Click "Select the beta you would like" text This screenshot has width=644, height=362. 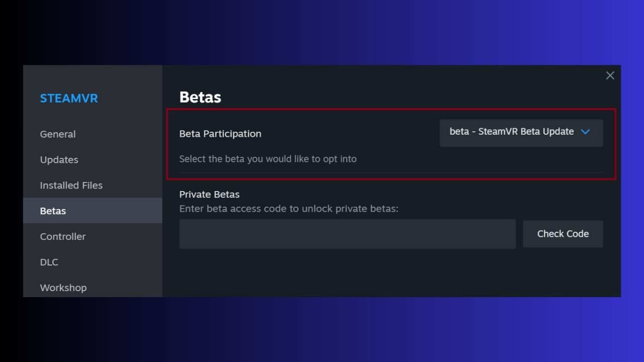pyautogui.click(x=268, y=159)
